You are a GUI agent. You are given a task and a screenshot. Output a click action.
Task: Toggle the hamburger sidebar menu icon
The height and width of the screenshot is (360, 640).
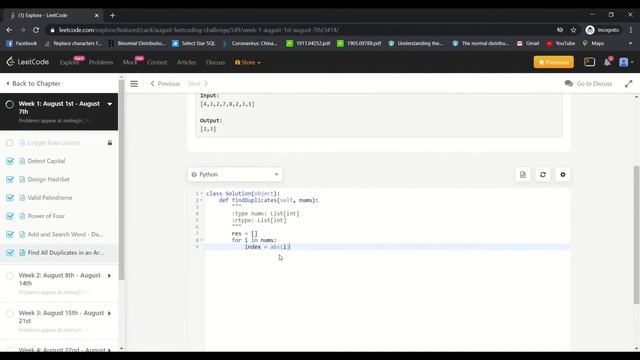coord(134,84)
